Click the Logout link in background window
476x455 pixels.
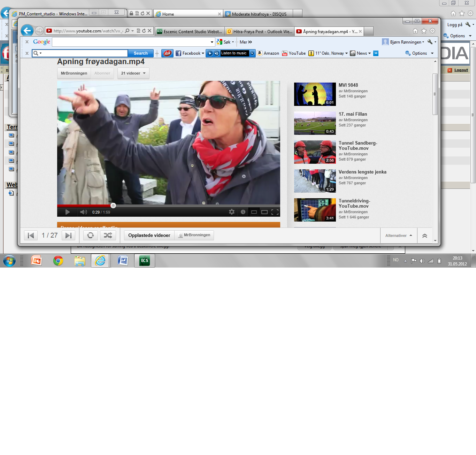(461, 70)
